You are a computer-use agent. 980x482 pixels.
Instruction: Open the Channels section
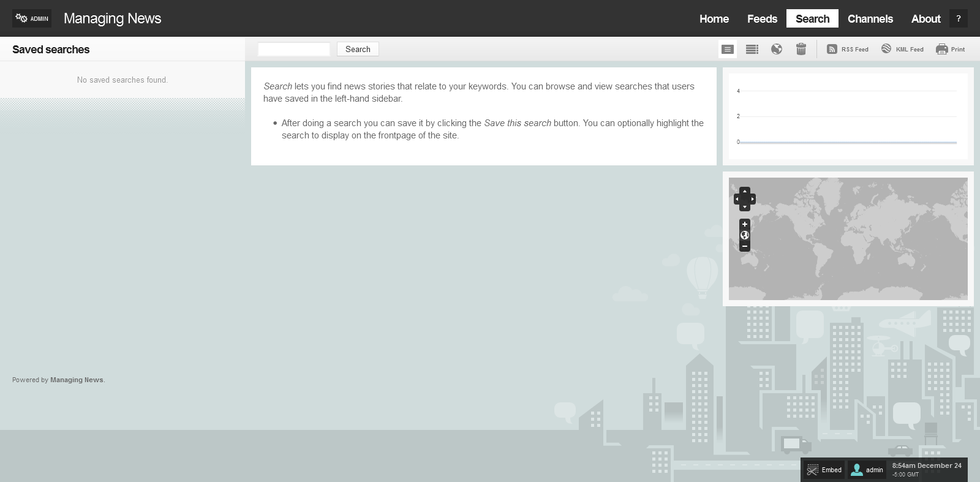click(870, 18)
